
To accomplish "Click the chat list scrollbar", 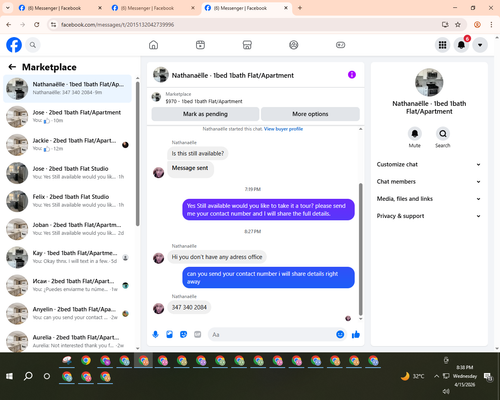I will tap(137, 153).
